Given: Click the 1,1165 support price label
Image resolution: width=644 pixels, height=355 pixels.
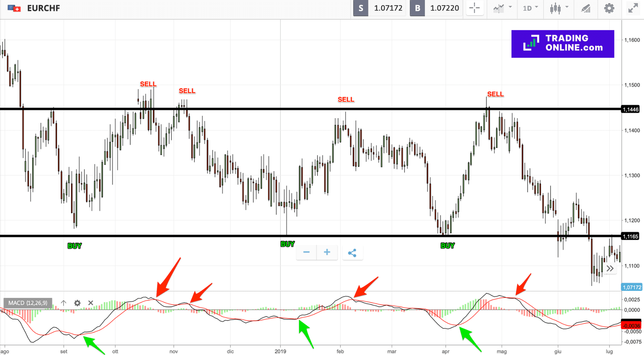Looking at the screenshot, I should [x=630, y=237].
